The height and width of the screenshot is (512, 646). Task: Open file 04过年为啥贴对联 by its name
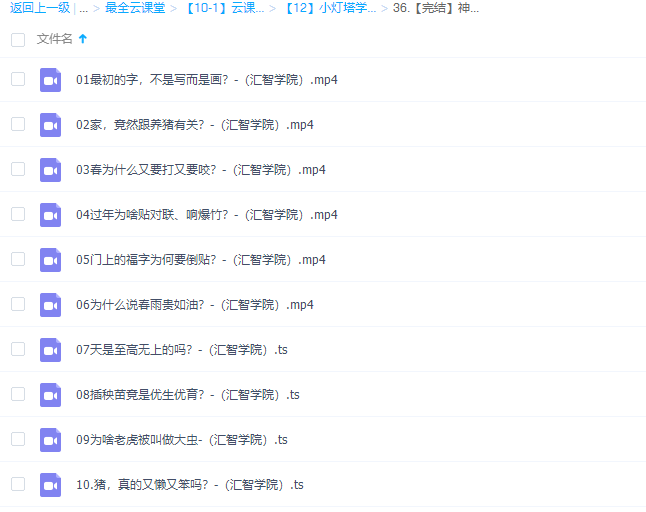(x=207, y=215)
